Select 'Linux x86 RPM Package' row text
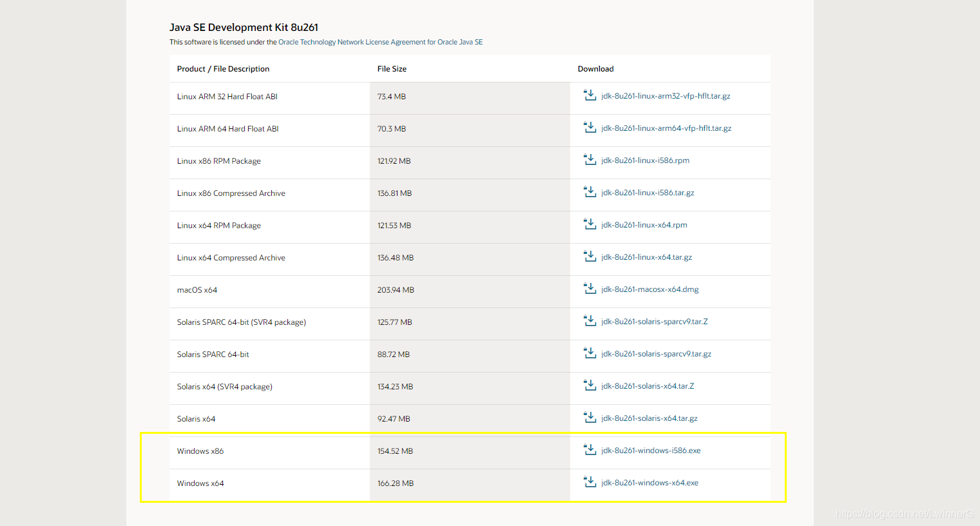 [219, 161]
